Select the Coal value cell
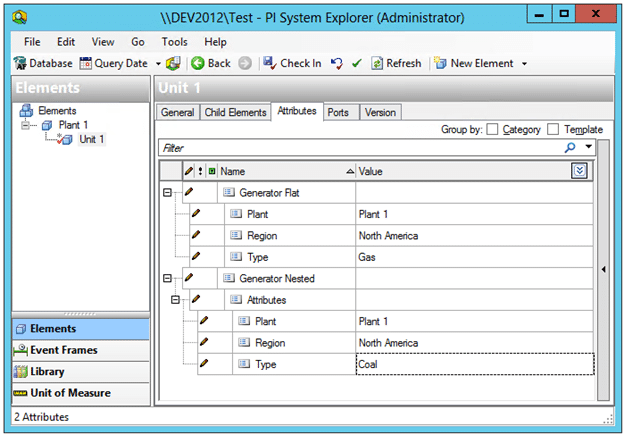 (x=474, y=364)
